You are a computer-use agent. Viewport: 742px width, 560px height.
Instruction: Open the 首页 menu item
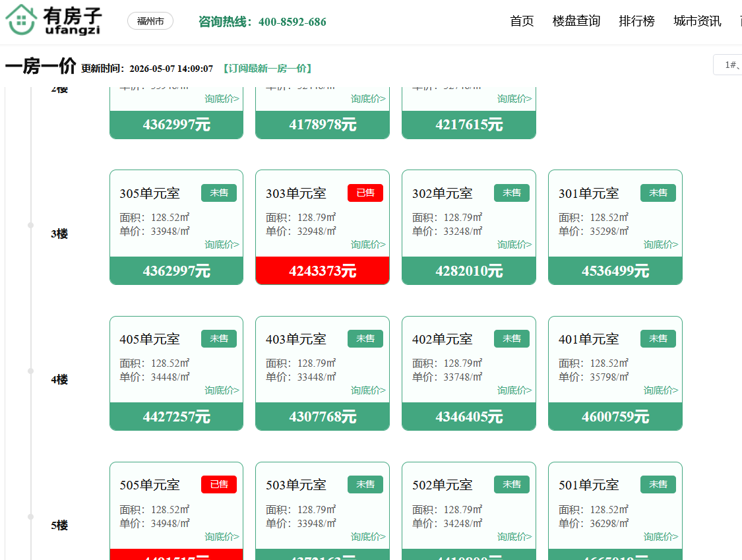coord(522,21)
